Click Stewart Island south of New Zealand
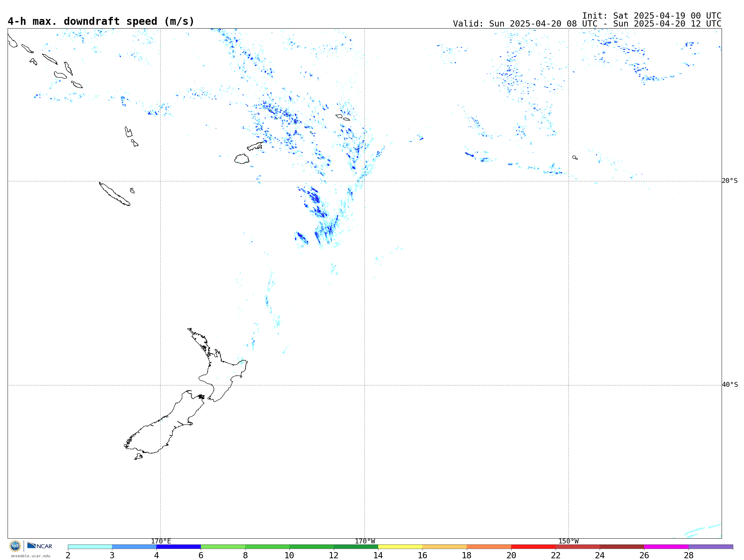This screenshot has height=560, width=744. pyautogui.click(x=138, y=457)
